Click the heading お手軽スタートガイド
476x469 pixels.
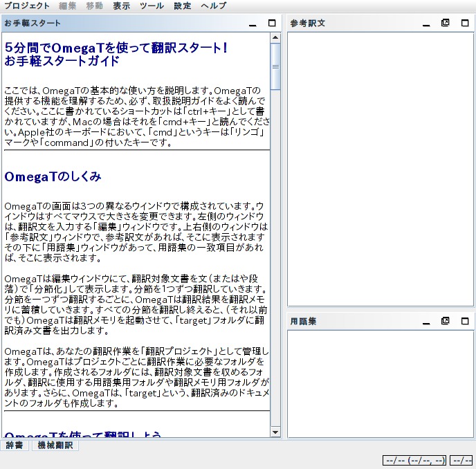pos(62,61)
